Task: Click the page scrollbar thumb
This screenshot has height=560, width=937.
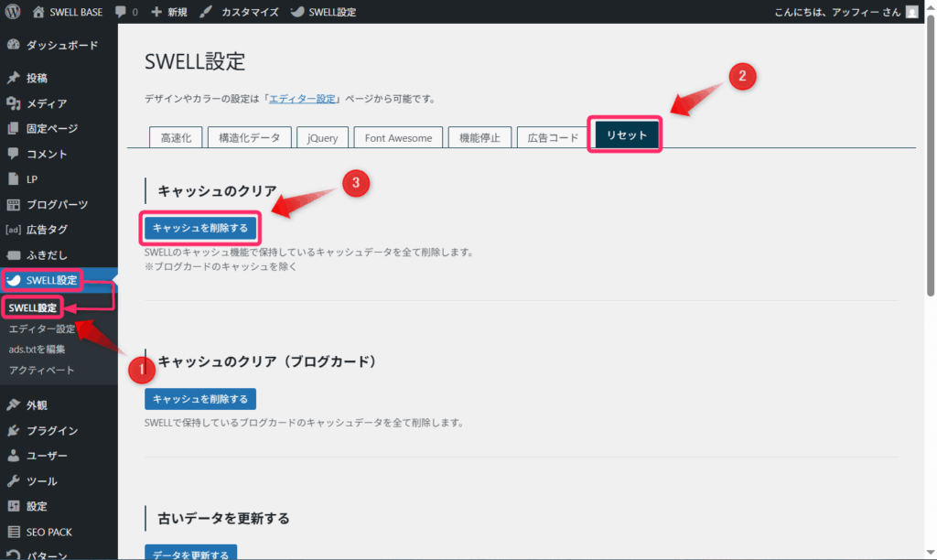Action: pos(931,156)
